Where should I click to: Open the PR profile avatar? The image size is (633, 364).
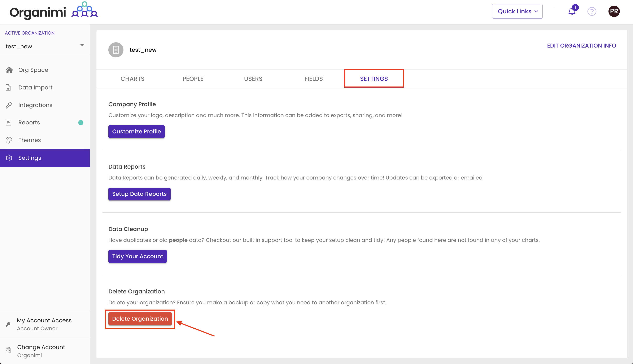tap(614, 11)
